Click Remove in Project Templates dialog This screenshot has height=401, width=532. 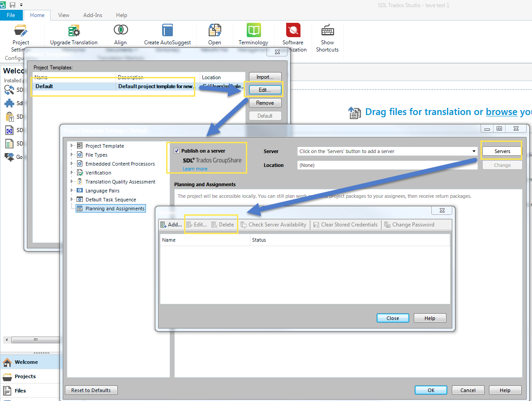pos(265,102)
